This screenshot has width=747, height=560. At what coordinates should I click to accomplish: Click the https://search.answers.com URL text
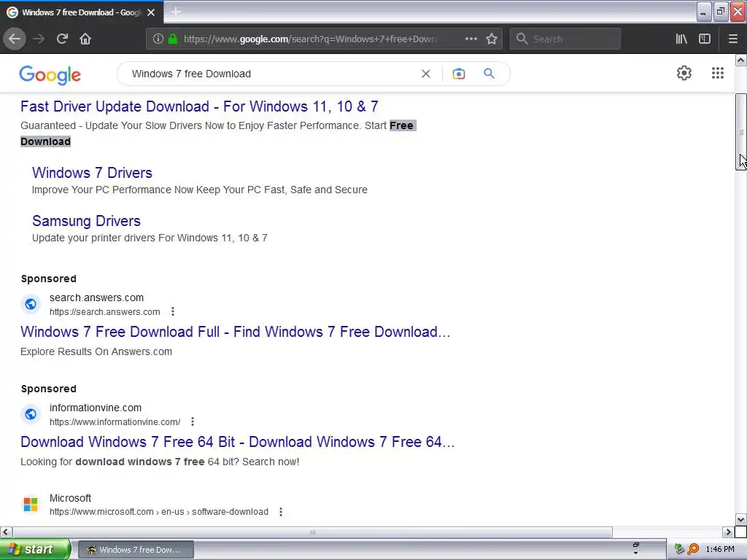click(105, 312)
